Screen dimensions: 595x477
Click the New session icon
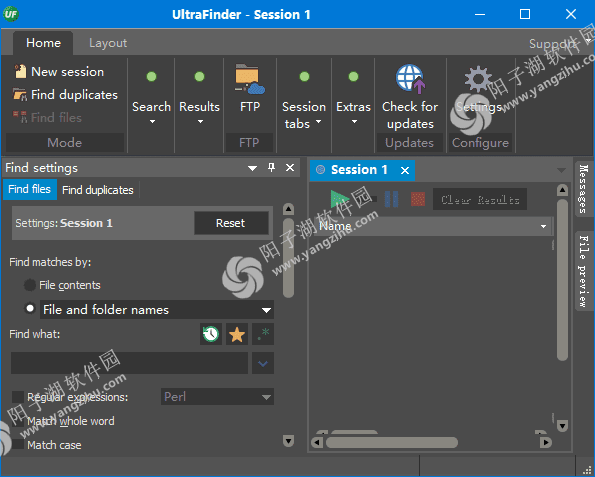pyautogui.click(x=20, y=71)
